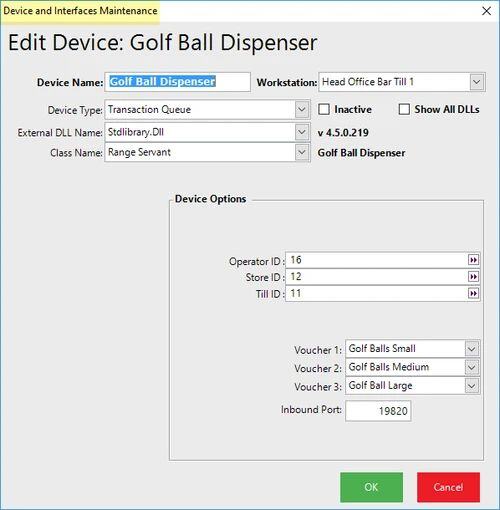Close the Device and Interfaces Maintenance window
The height and width of the screenshot is (510, 500).
click(x=486, y=11)
